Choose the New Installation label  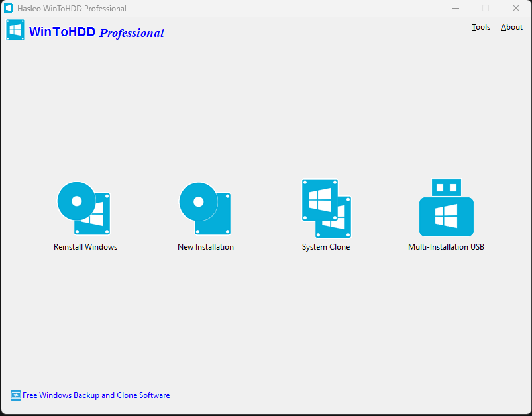pyautogui.click(x=205, y=247)
